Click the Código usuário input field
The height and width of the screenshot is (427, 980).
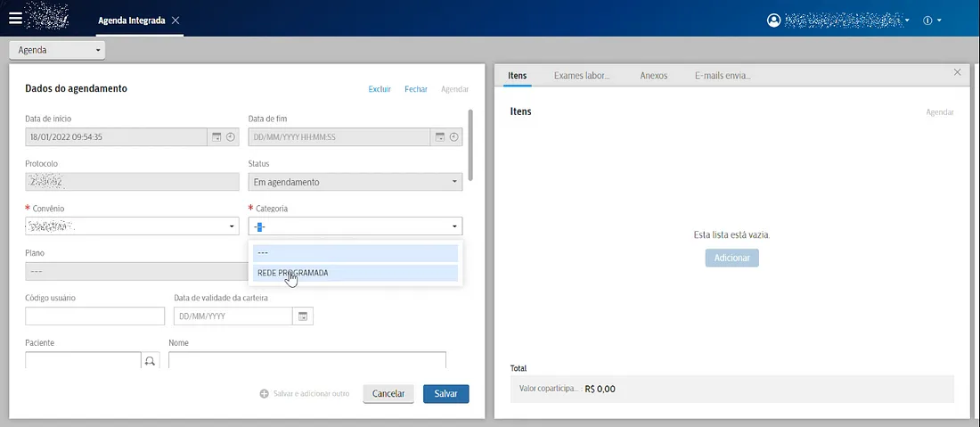pyautogui.click(x=95, y=316)
